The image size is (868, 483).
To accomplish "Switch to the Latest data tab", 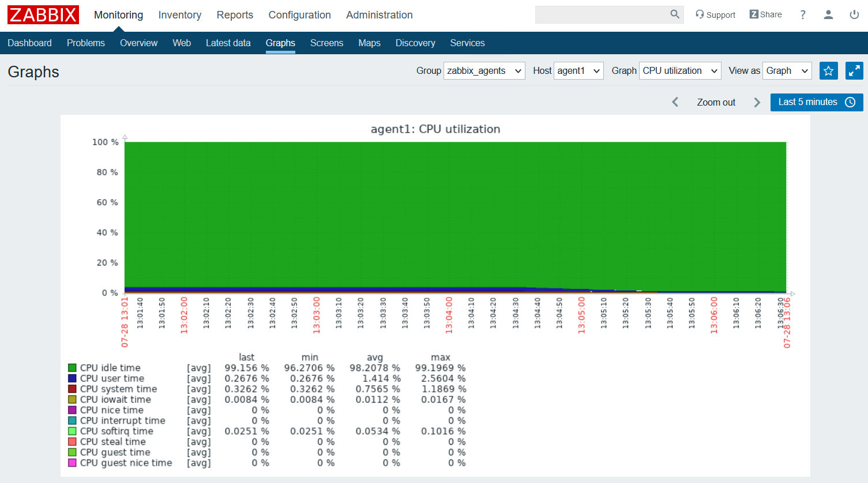I will [228, 43].
